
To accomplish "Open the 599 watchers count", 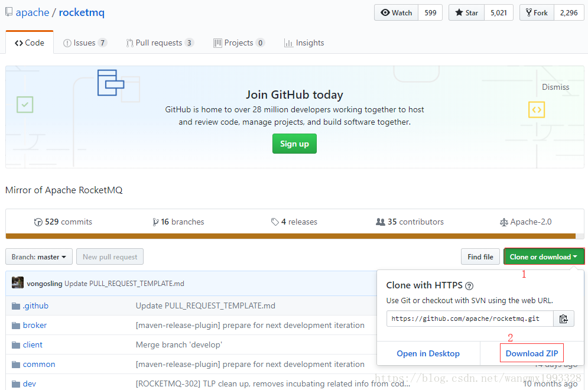I will click(430, 13).
